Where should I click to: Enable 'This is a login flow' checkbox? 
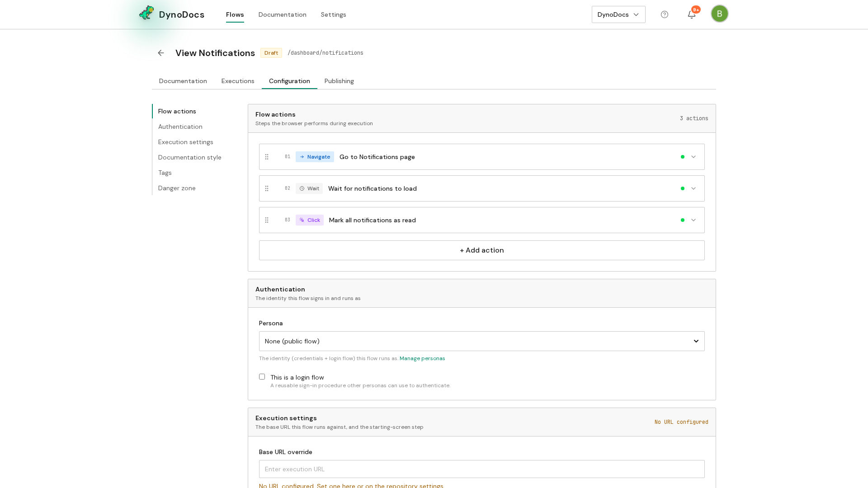pos(262,376)
